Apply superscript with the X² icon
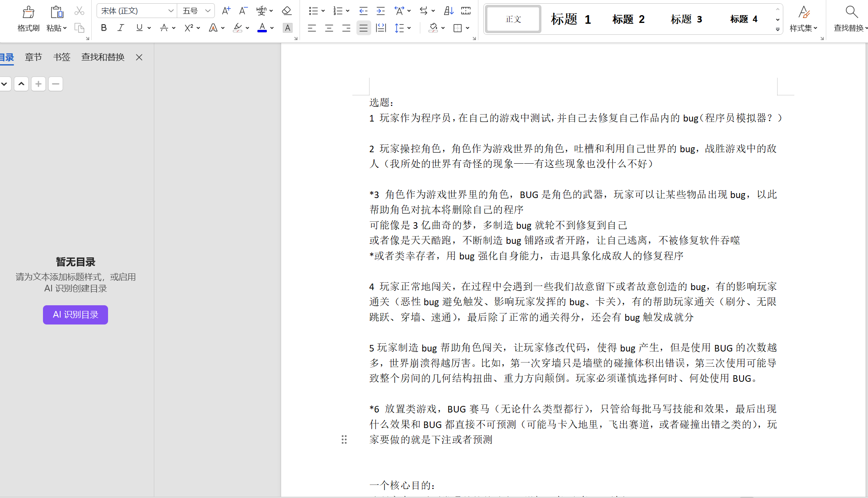868x498 pixels. point(189,27)
